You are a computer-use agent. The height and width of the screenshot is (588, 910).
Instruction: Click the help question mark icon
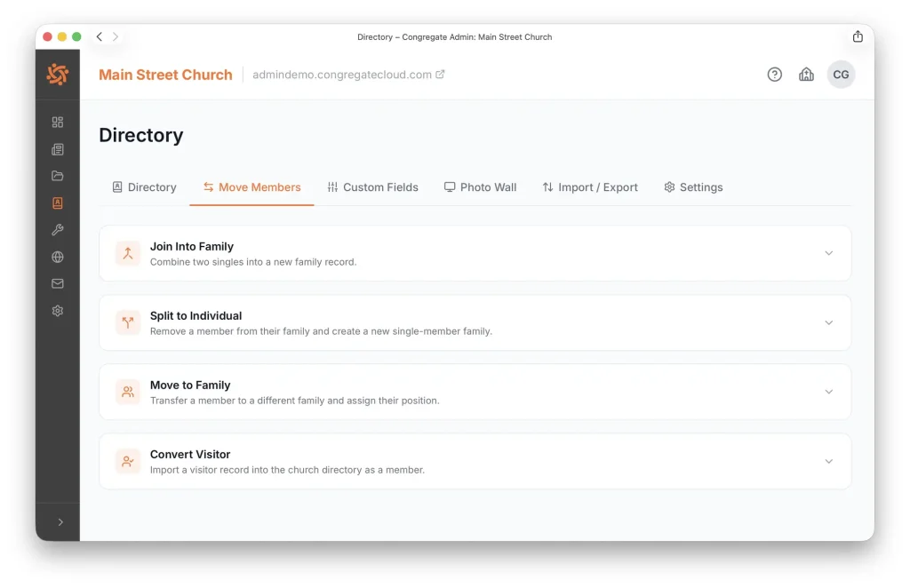tap(774, 75)
